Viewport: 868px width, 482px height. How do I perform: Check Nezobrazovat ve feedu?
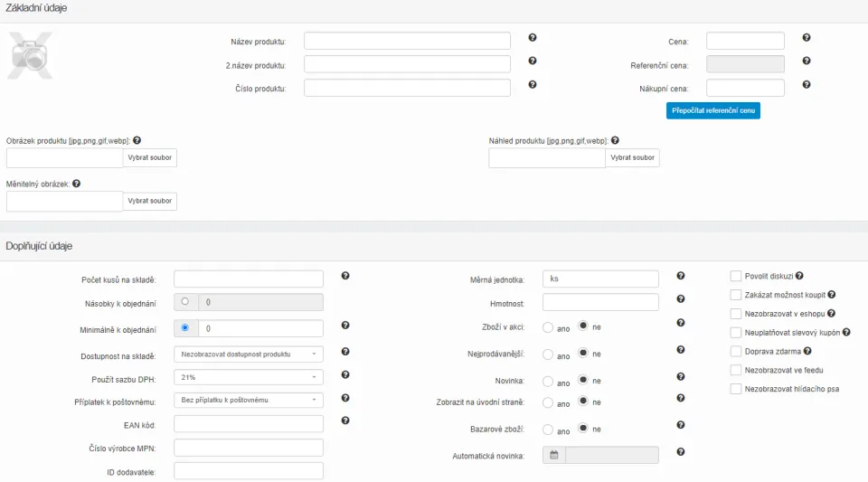[x=736, y=370]
